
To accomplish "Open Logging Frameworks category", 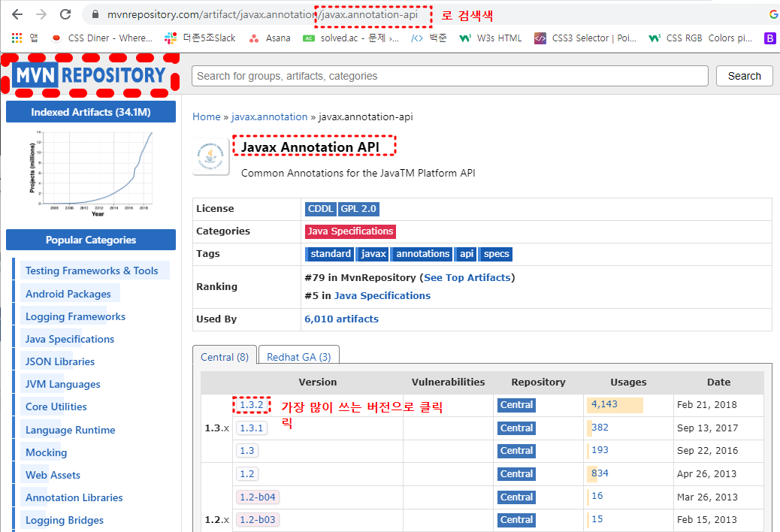I will (76, 316).
